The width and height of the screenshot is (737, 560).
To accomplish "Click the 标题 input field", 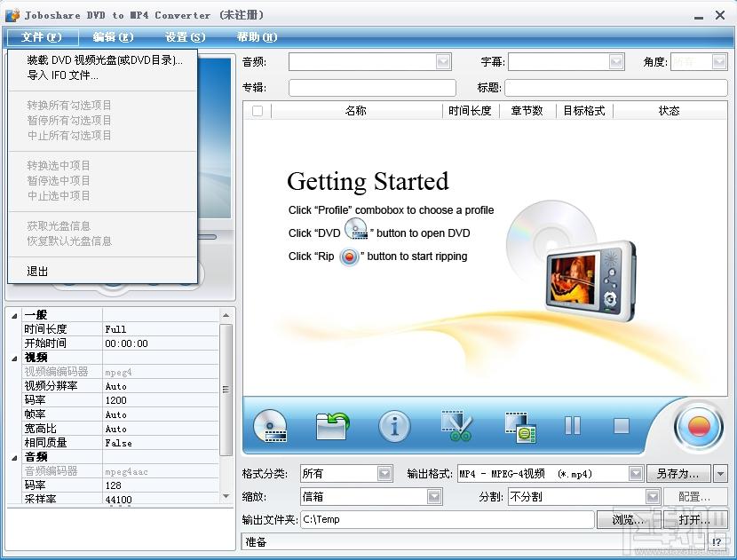I will (x=616, y=87).
